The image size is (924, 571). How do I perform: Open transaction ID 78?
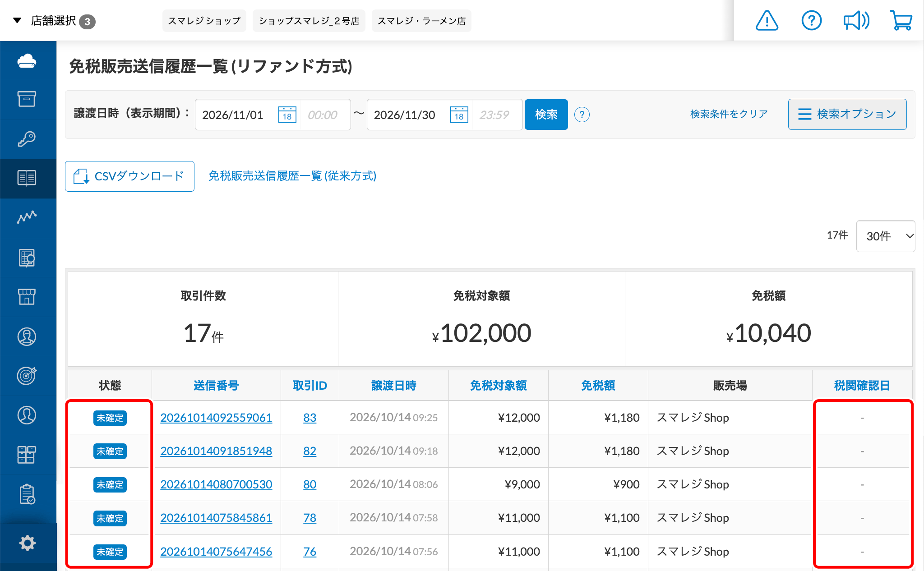[310, 518]
